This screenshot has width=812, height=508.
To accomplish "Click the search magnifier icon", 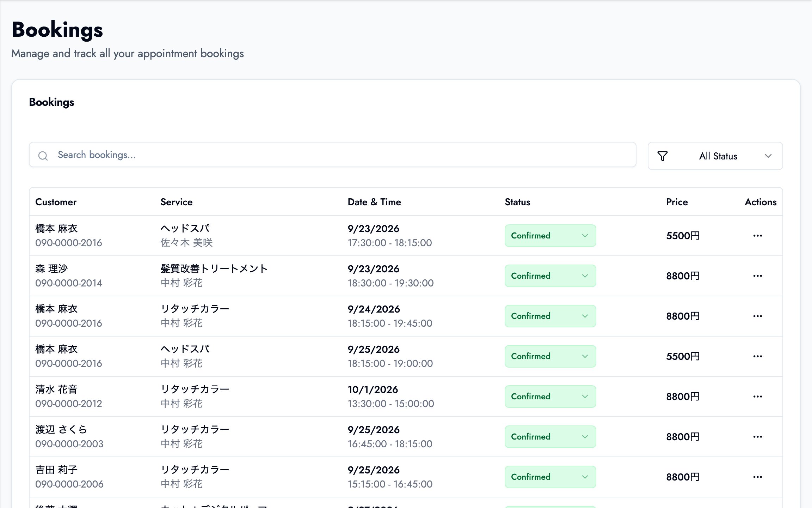I will coord(43,156).
